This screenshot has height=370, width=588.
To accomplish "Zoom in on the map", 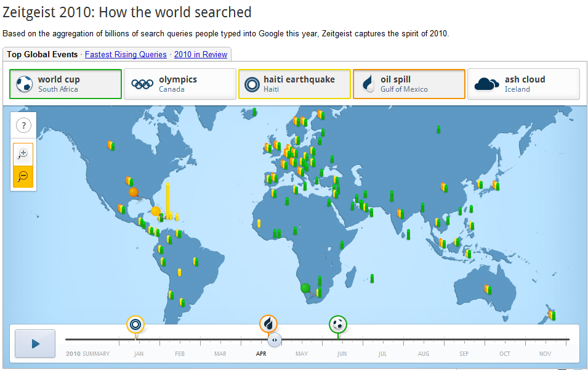I will pyautogui.click(x=23, y=154).
